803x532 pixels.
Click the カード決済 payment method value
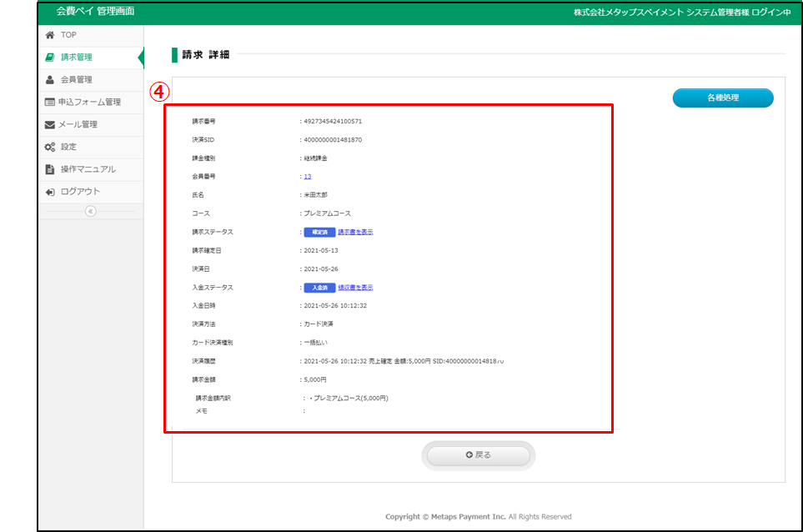319,324
